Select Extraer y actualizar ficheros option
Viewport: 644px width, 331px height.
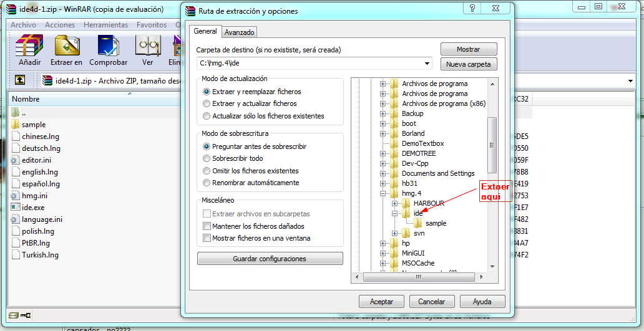(207, 104)
